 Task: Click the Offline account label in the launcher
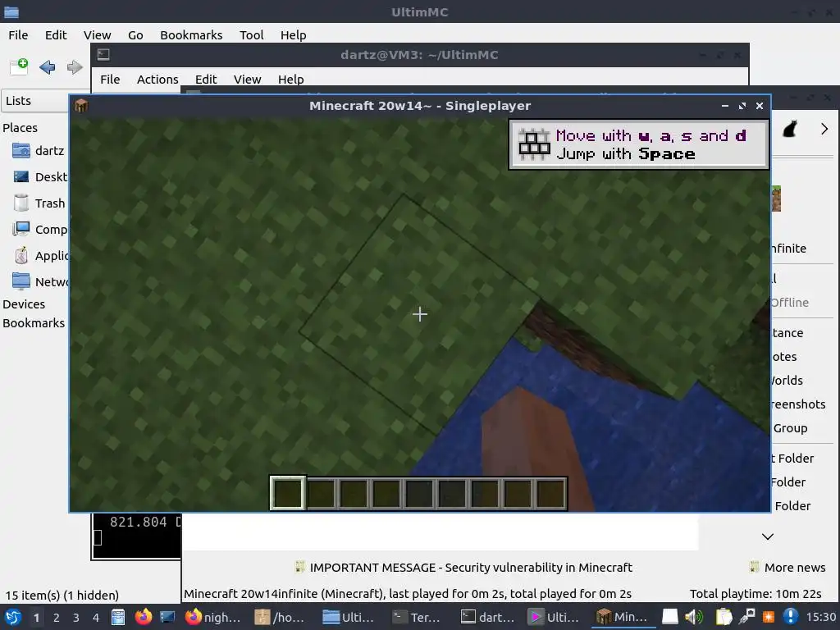pos(790,302)
